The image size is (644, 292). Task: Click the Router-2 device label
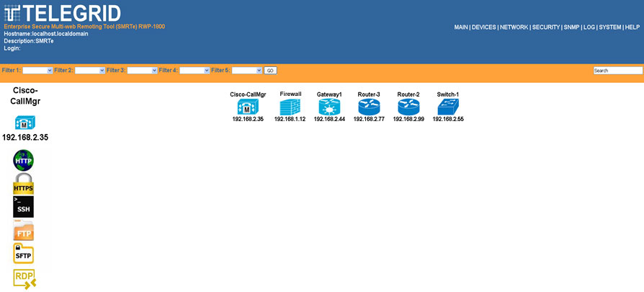point(408,94)
